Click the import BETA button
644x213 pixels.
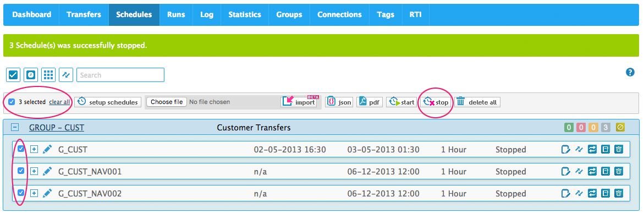[x=299, y=102]
